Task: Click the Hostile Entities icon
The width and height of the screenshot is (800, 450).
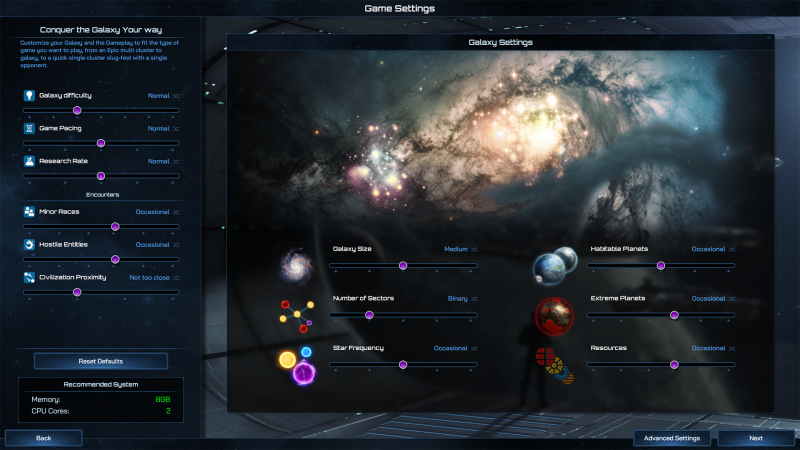Action: click(x=29, y=244)
